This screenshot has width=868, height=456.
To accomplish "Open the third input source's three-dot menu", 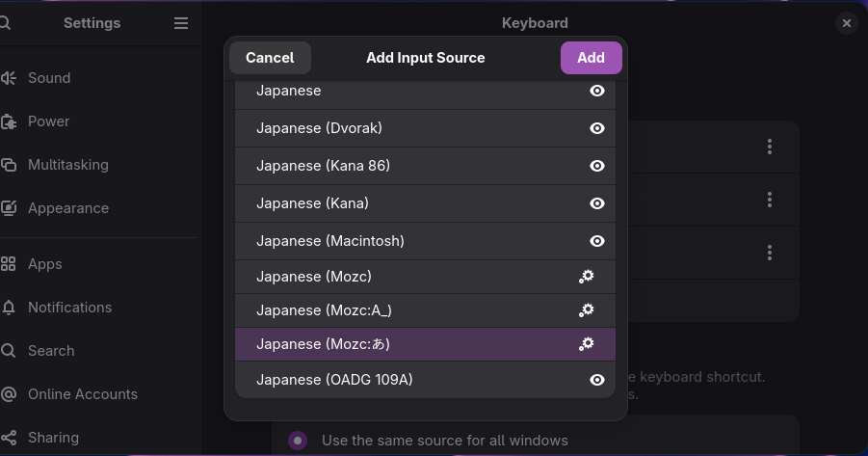I will point(769,253).
